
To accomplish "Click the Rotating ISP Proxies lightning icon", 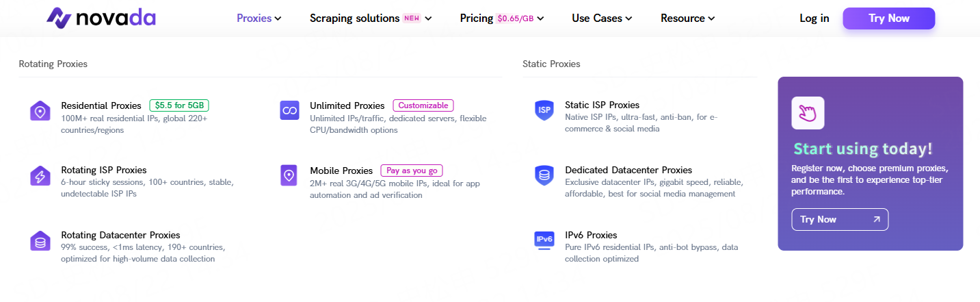I will pos(40,176).
